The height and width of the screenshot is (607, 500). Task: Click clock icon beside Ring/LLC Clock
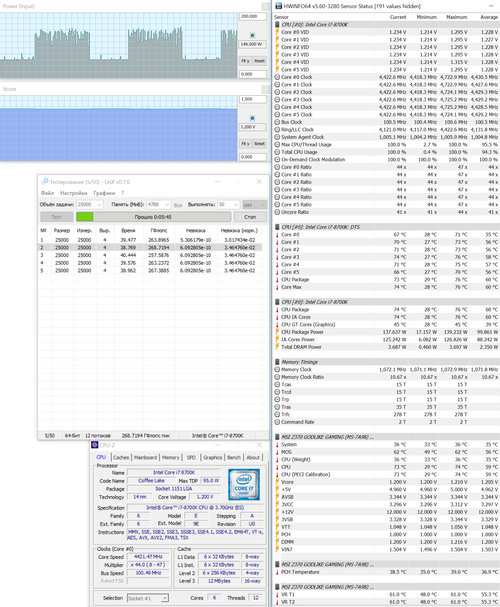coord(277,129)
